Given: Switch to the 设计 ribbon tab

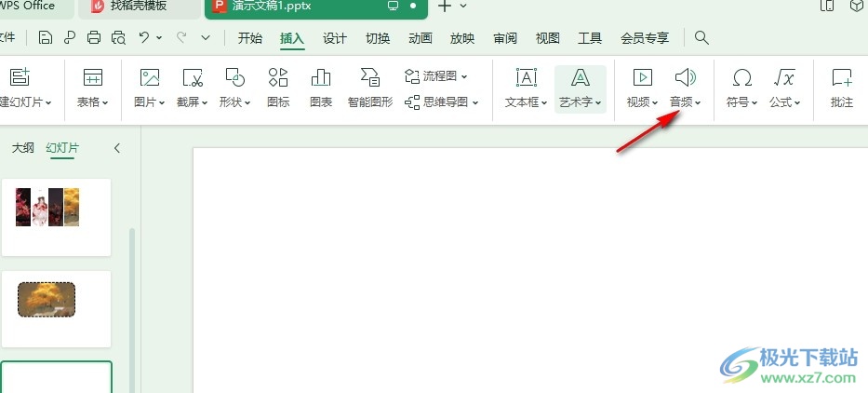Looking at the screenshot, I should point(335,38).
